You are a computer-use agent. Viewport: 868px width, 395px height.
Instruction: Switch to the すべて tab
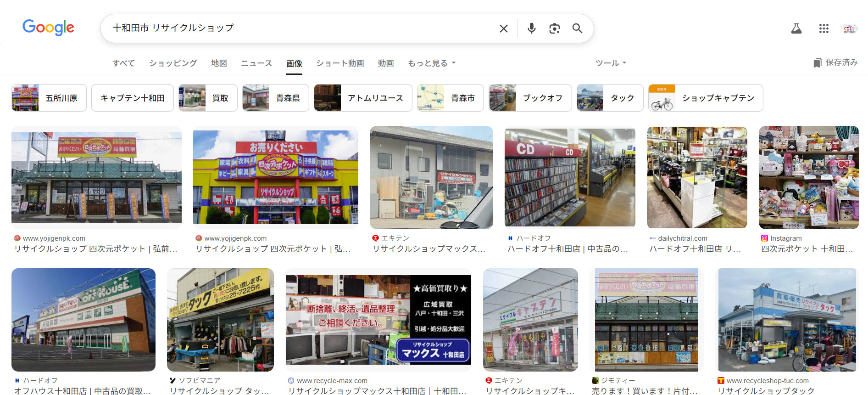(124, 63)
